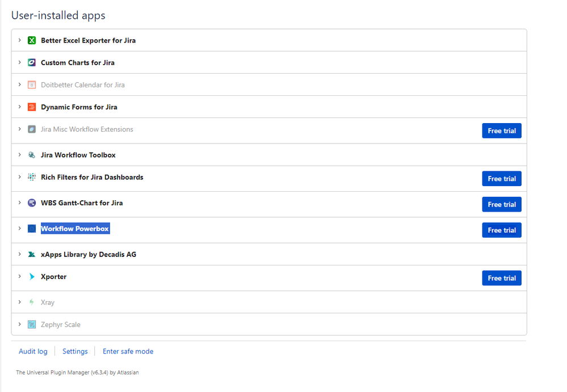The width and height of the screenshot is (567, 392).
Task: Select the Better Excel Exporter for Jira title
Action: point(88,40)
